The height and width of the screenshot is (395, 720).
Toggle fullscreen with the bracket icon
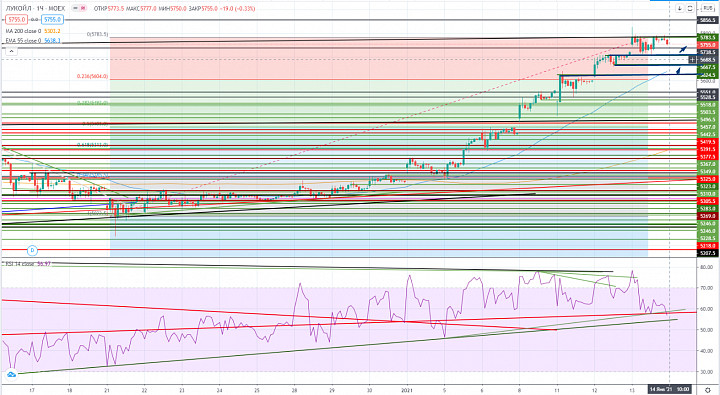click(690, 8)
